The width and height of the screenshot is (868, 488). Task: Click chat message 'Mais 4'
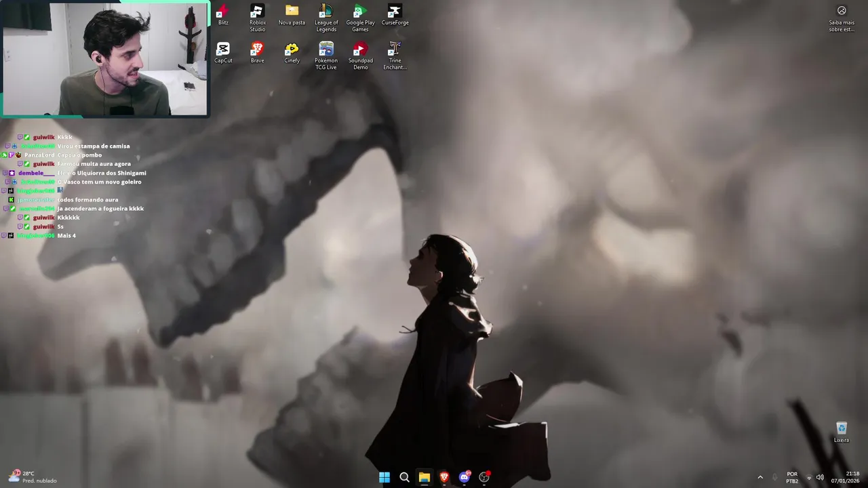coord(66,236)
